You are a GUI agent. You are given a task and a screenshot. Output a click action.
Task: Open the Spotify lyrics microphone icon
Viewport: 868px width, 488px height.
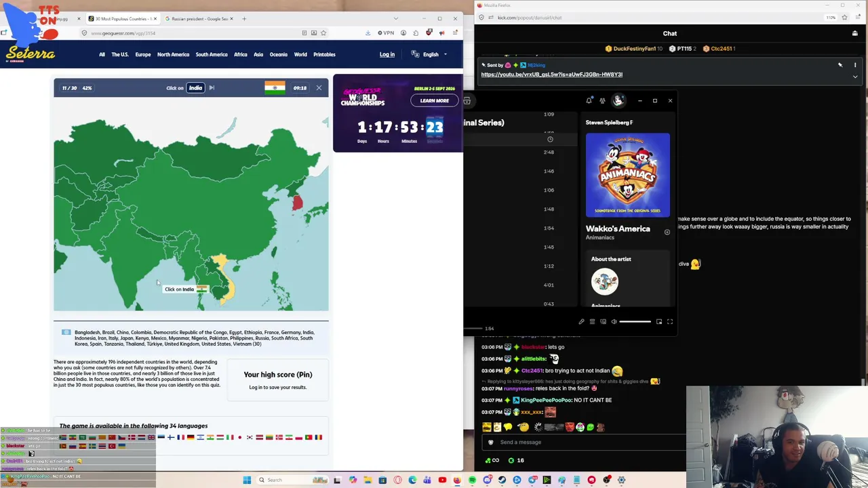[581, 322]
